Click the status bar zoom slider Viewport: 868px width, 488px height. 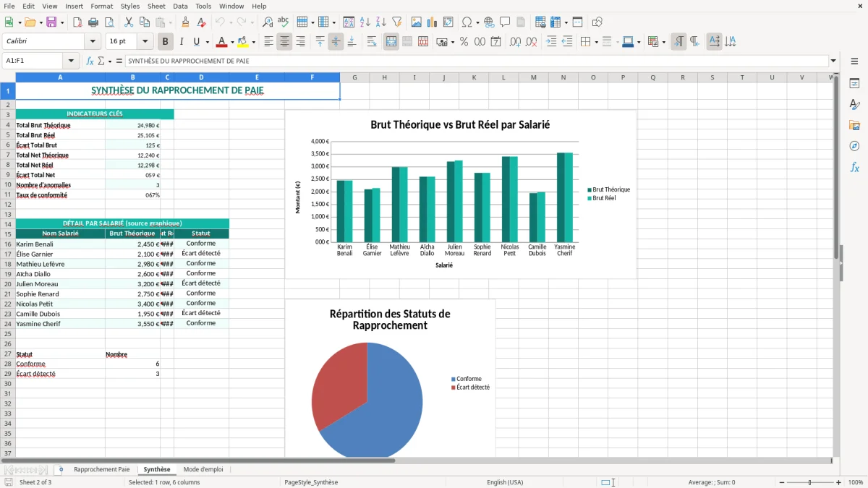[x=809, y=482]
